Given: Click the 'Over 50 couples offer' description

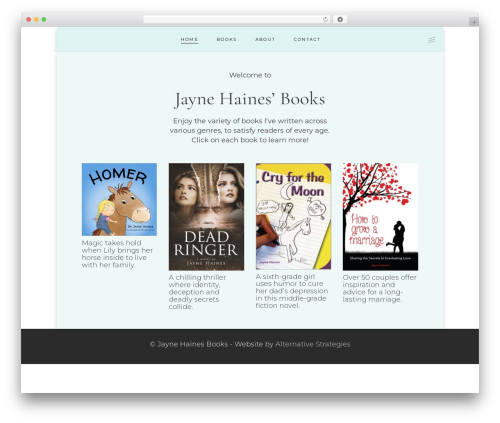Looking at the screenshot, I should click(x=380, y=288).
